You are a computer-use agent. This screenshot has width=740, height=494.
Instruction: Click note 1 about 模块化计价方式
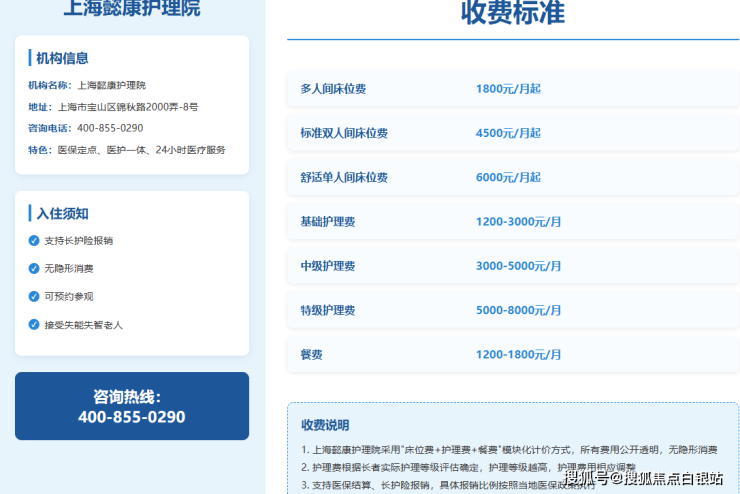509,450
